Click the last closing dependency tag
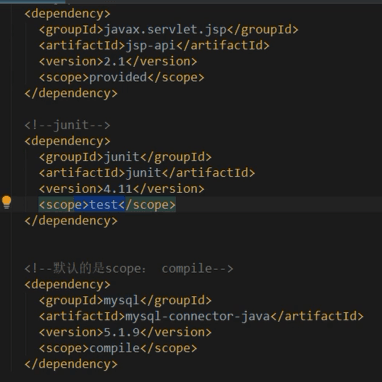 71,364
